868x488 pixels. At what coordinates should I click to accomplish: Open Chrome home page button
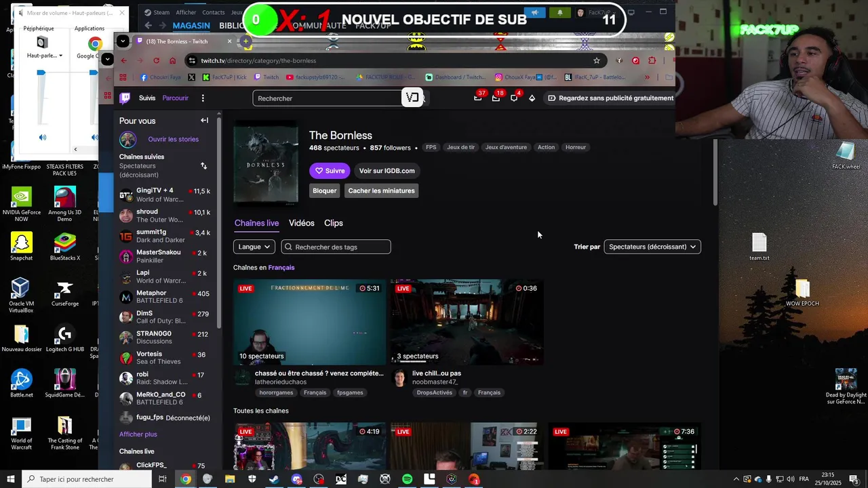click(x=173, y=60)
